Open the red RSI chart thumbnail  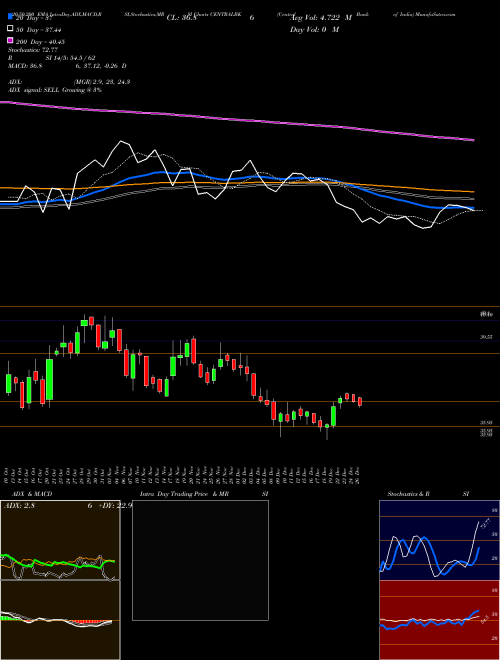pos(439,620)
